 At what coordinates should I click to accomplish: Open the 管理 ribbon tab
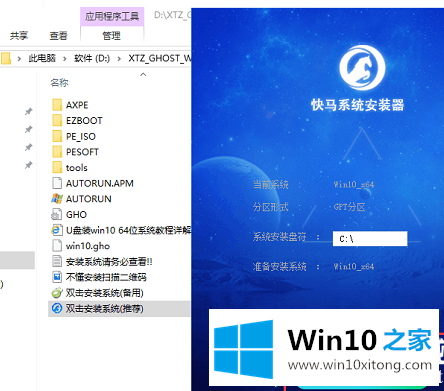pos(112,36)
